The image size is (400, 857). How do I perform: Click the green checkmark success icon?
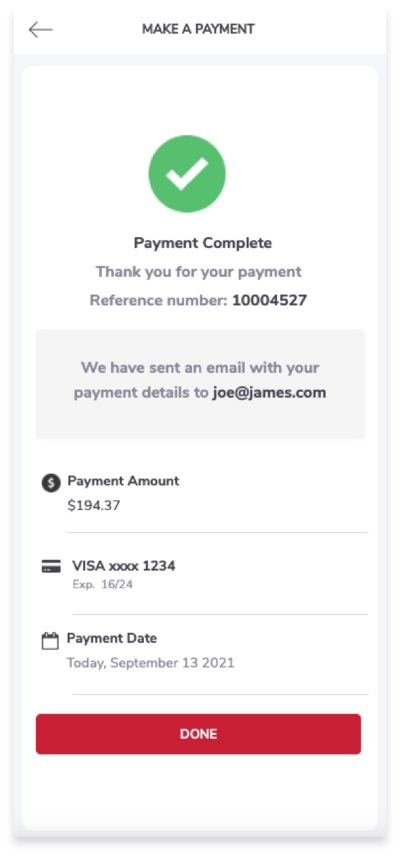(187, 174)
